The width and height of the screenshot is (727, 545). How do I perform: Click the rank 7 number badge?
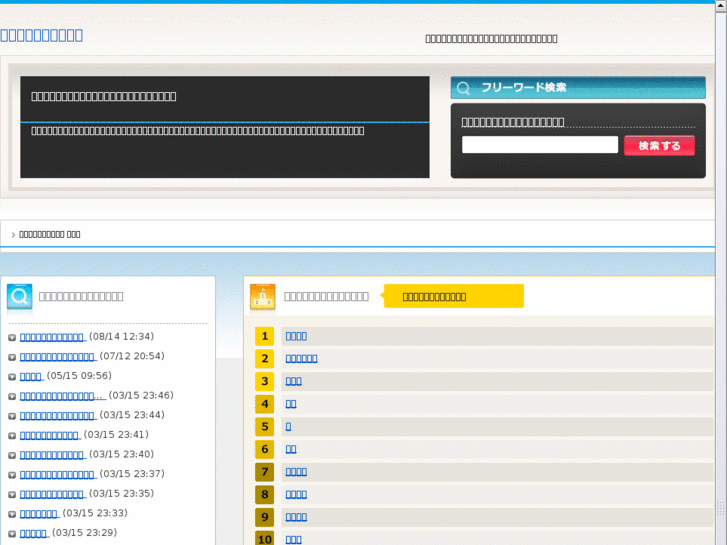tap(264, 472)
